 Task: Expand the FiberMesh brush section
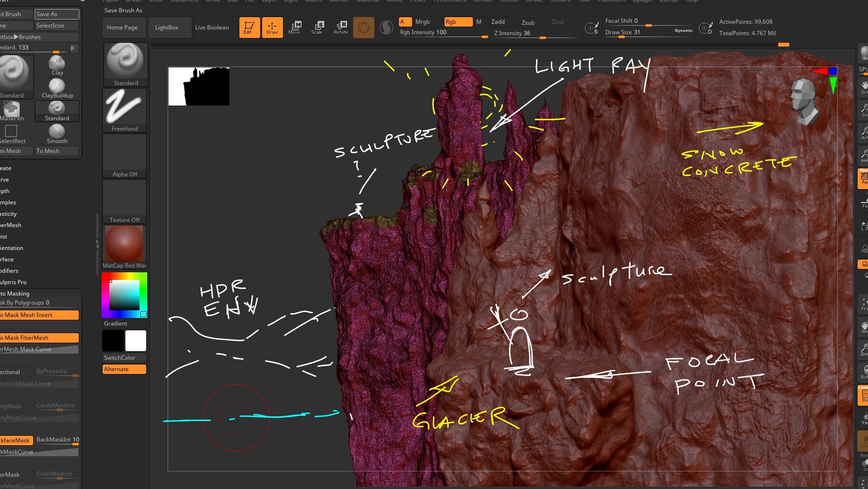tap(10, 225)
